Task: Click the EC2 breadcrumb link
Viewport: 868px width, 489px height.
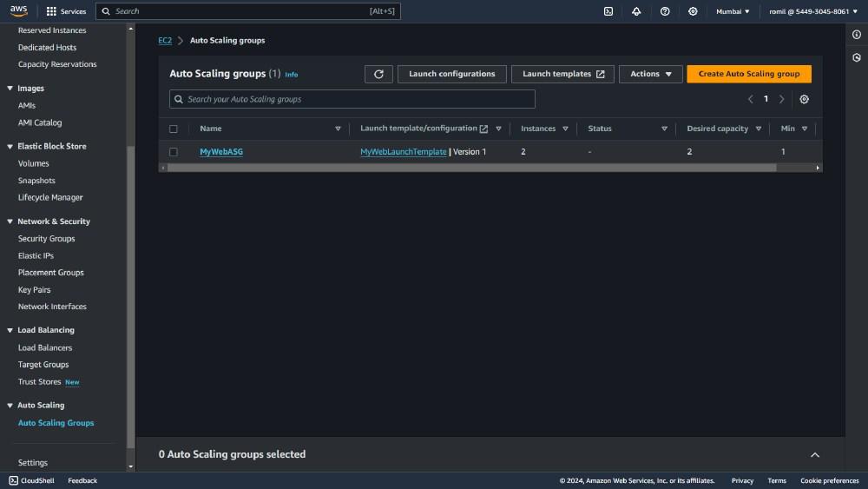Action: [165, 41]
